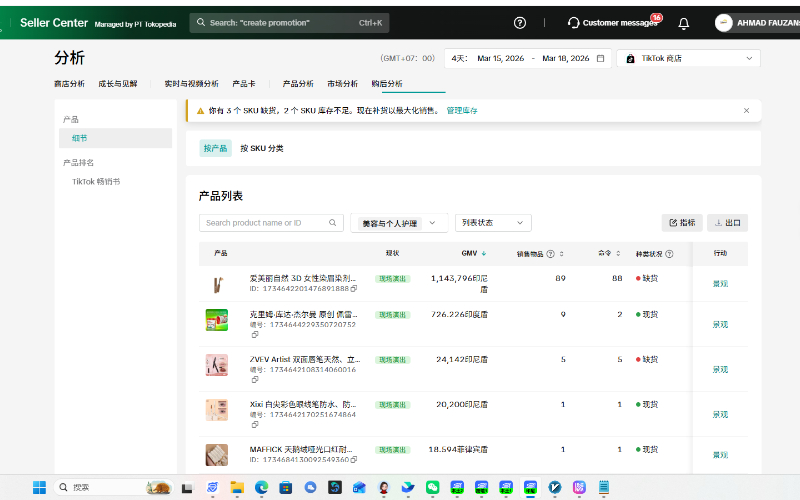Screen dimensions: 800x500
Task: Switch to 产品卡 tab
Action: (x=244, y=84)
